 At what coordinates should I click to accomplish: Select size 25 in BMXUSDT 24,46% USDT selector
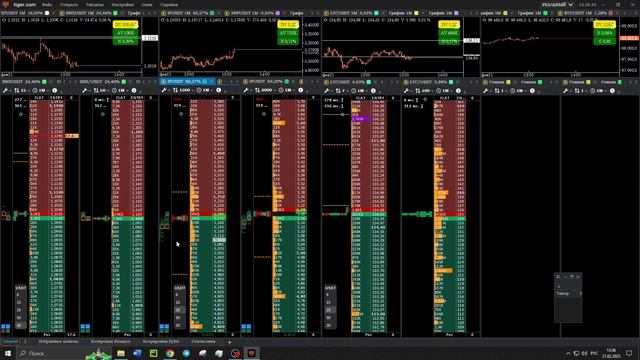(19, 310)
